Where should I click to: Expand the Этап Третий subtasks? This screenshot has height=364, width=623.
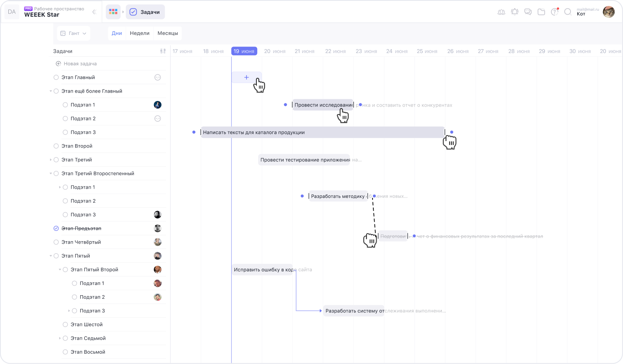pos(51,160)
